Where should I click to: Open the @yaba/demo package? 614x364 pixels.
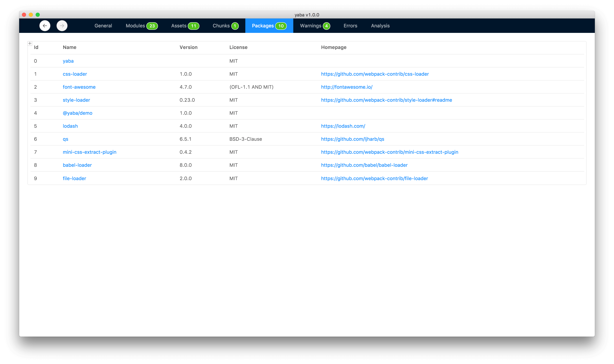click(78, 113)
